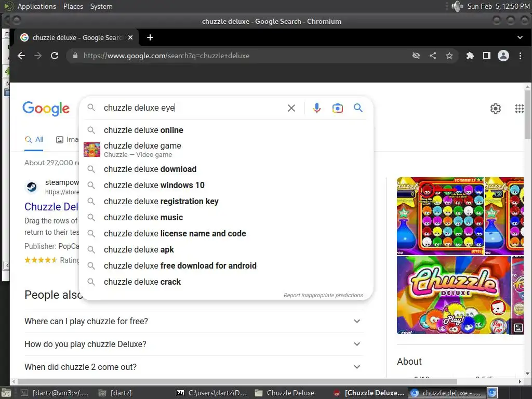Image resolution: width=532 pixels, height=399 pixels.
Task: Open the Chuzzle Deluxe Steam result link
Action: click(51, 207)
